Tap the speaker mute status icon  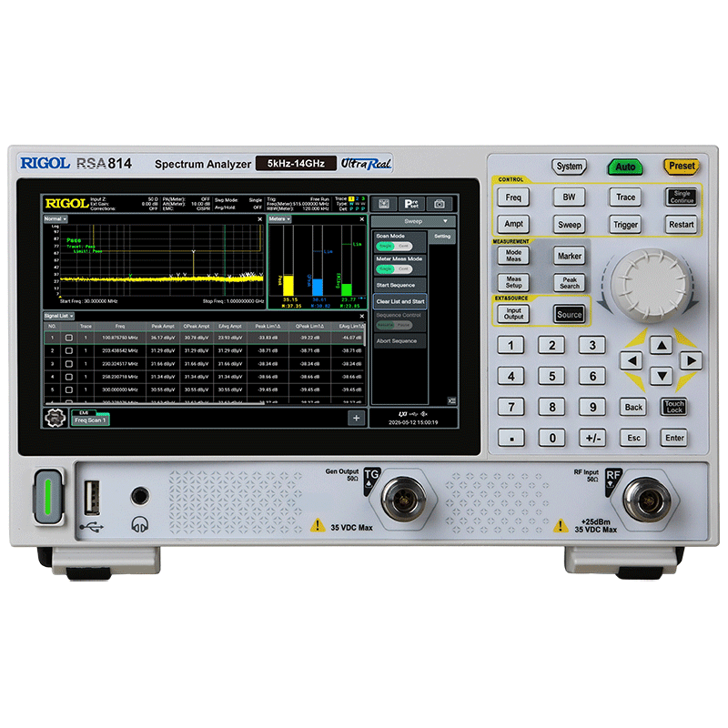pos(423,414)
